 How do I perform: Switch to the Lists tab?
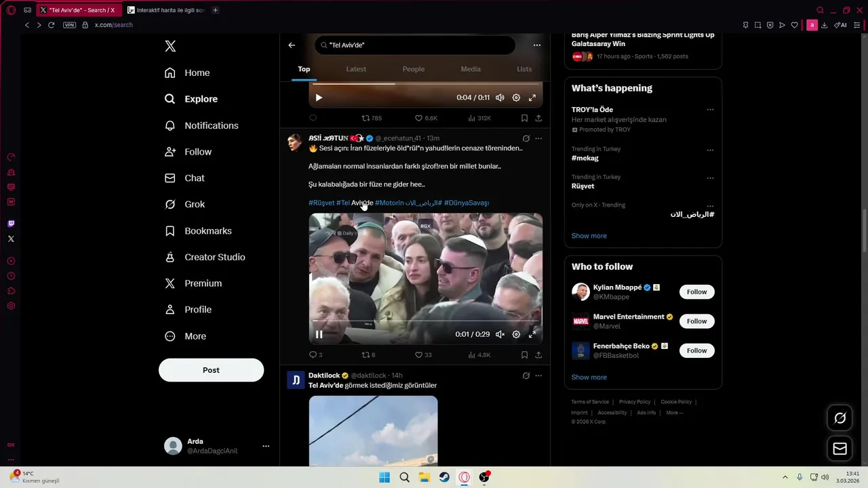[524, 69]
